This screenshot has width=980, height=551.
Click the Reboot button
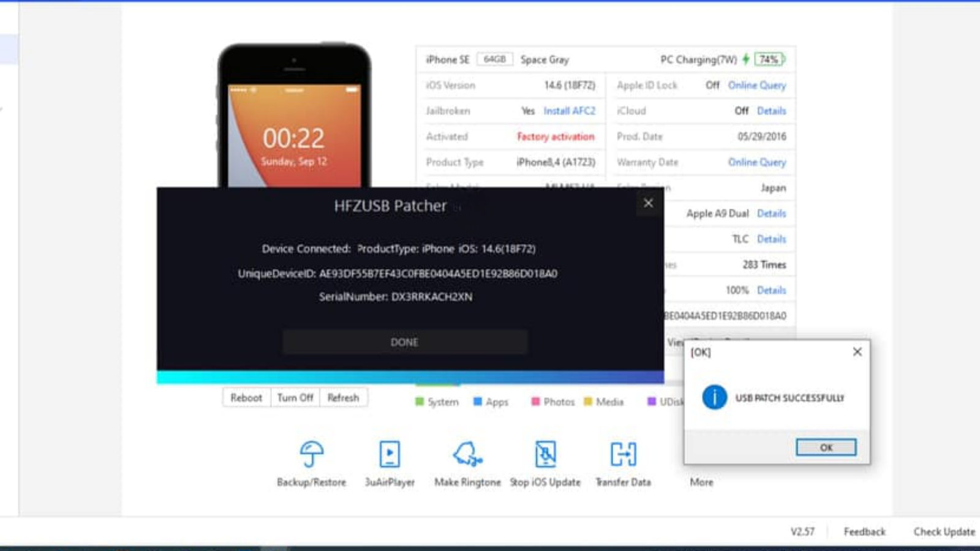point(246,398)
